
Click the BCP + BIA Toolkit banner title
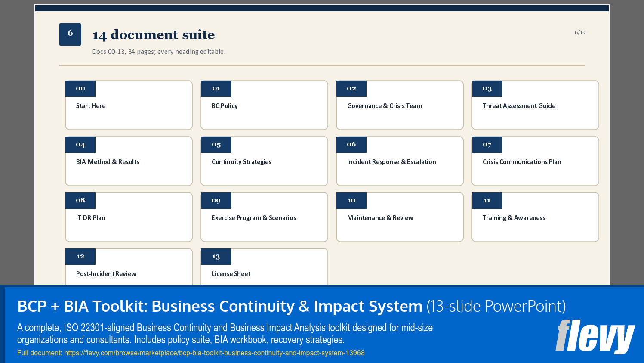[x=292, y=306]
